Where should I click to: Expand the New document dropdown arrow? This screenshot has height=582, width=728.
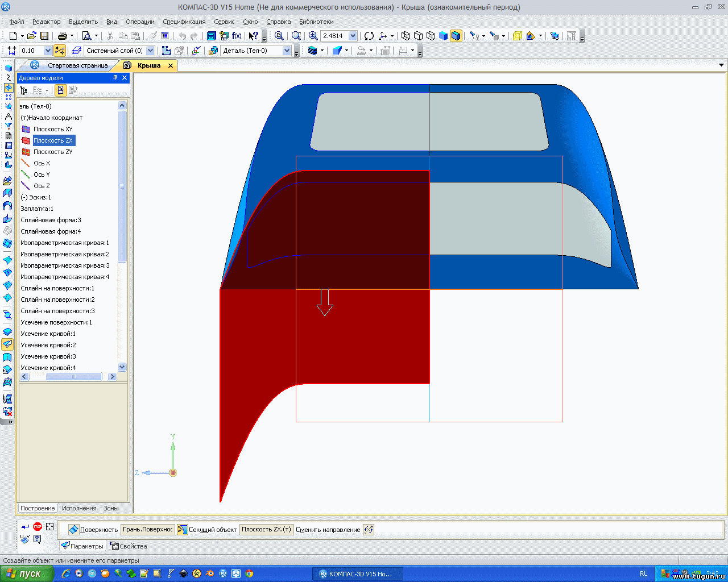coord(22,36)
